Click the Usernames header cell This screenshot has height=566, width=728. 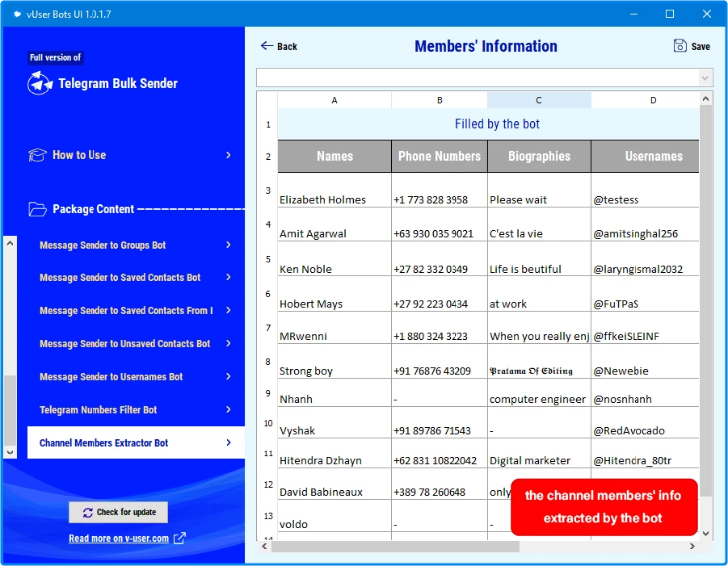pyautogui.click(x=646, y=157)
